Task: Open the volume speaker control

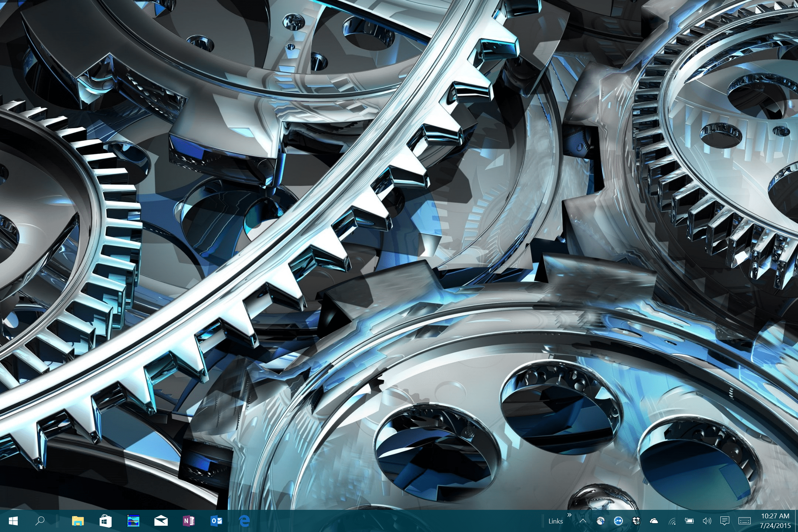Action: 707,521
